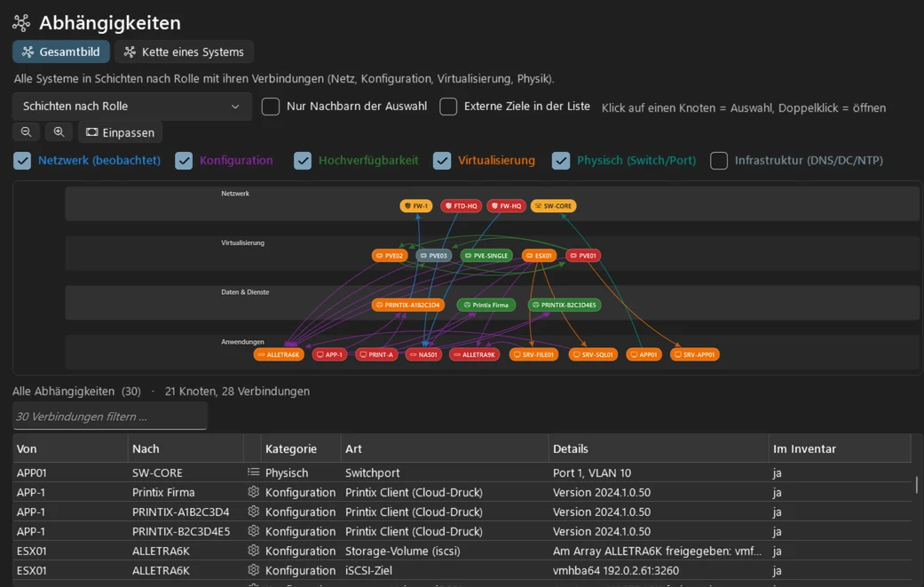Image resolution: width=924 pixels, height=587 pixels.
Task: Click the Einpassen fit-to-view button
Action: pyautogui.click(x=120, y=132)
